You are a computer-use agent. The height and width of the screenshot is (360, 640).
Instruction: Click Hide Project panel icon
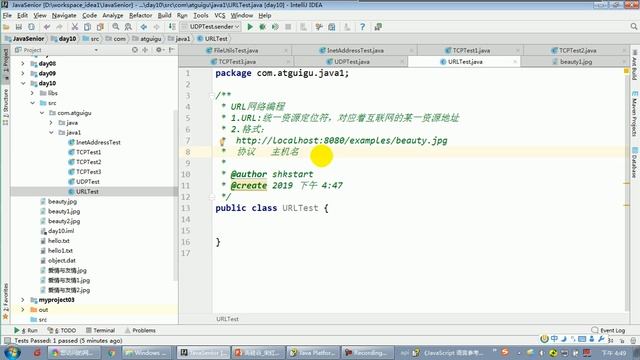click(171, 50)
